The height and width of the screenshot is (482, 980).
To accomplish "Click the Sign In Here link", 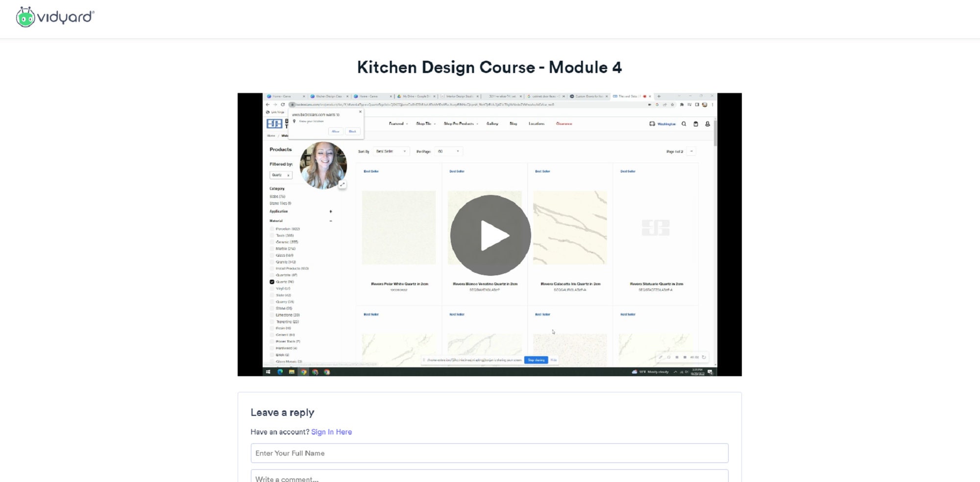I will tap(332, 432).
